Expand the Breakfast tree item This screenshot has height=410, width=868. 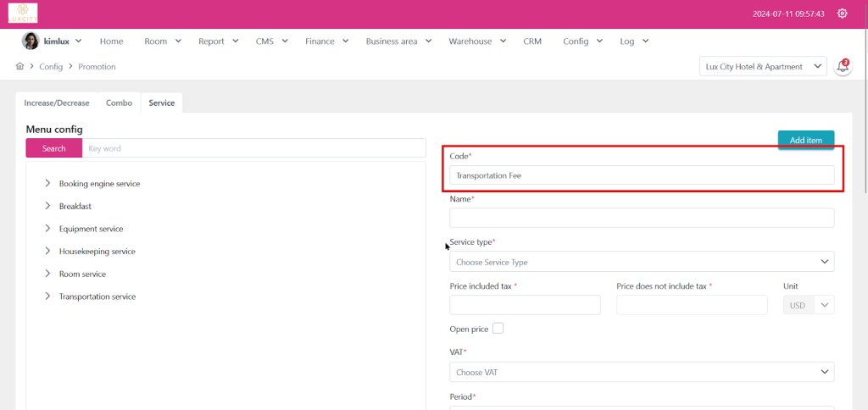[47, 206]
